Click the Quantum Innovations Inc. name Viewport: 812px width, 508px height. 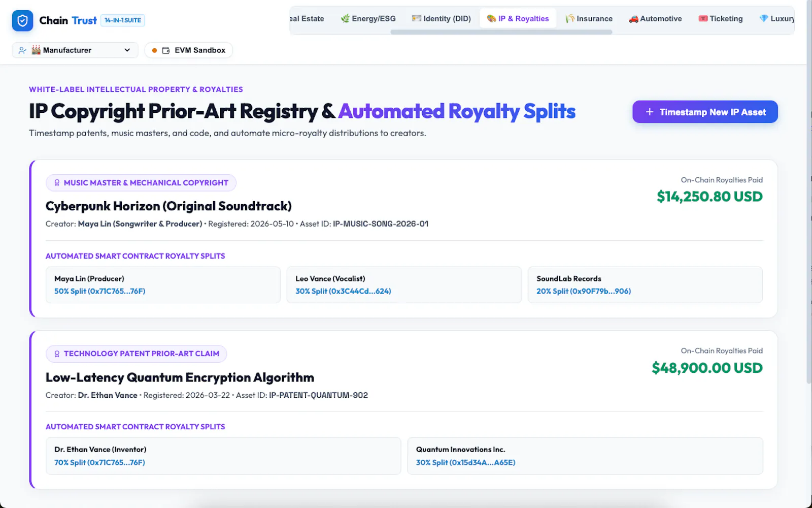461,450
